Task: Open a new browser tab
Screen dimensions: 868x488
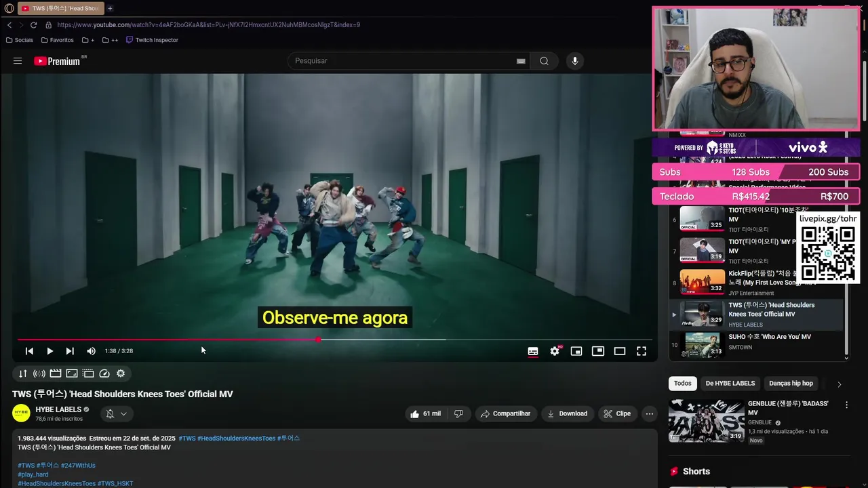Action: point(110,8)
